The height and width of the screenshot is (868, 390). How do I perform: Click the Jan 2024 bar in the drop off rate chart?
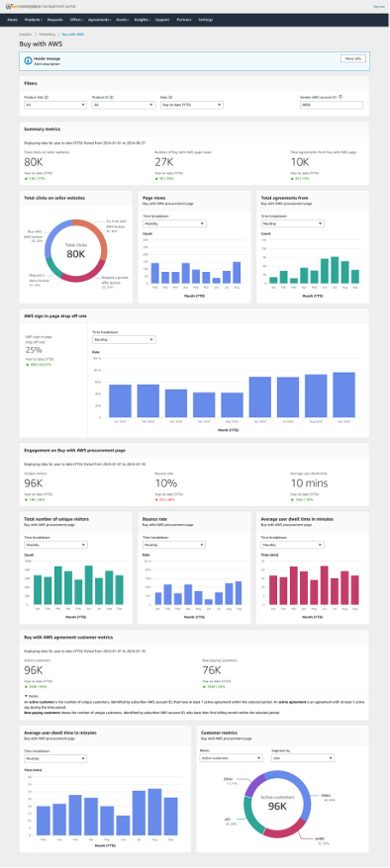(120, 401)
